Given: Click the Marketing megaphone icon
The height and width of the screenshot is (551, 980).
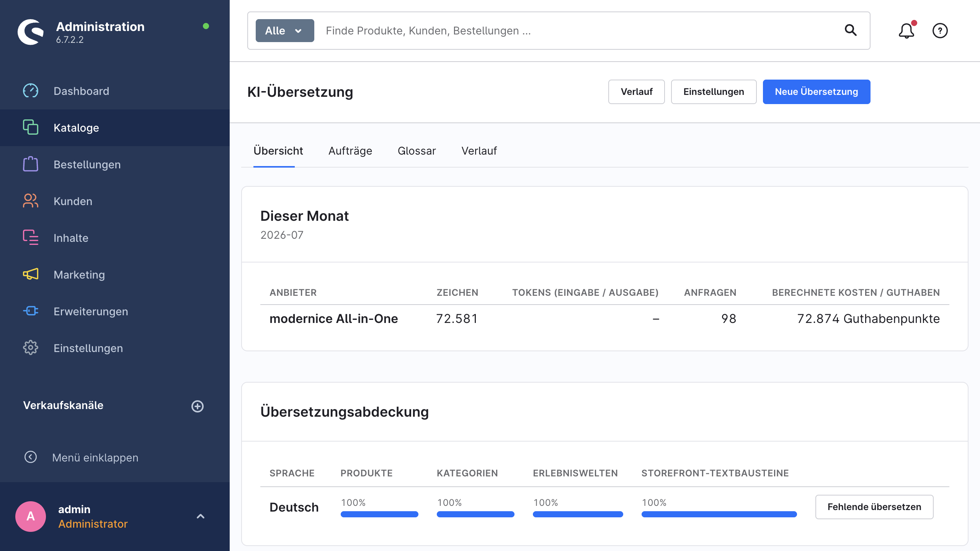Looking at the screenshot, I should [x=31, y=274].
